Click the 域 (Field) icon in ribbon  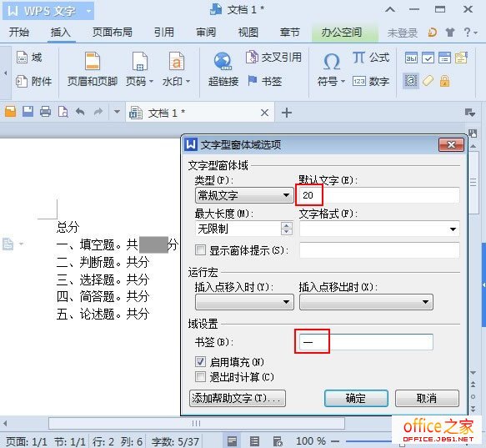(x=29, y=58)
